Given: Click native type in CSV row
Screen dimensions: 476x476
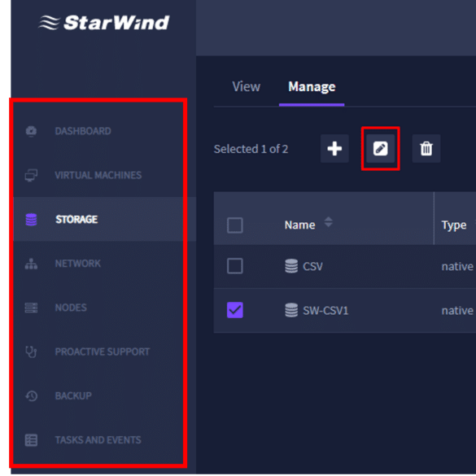Looking at the screenshot, I should pos(457,267).
